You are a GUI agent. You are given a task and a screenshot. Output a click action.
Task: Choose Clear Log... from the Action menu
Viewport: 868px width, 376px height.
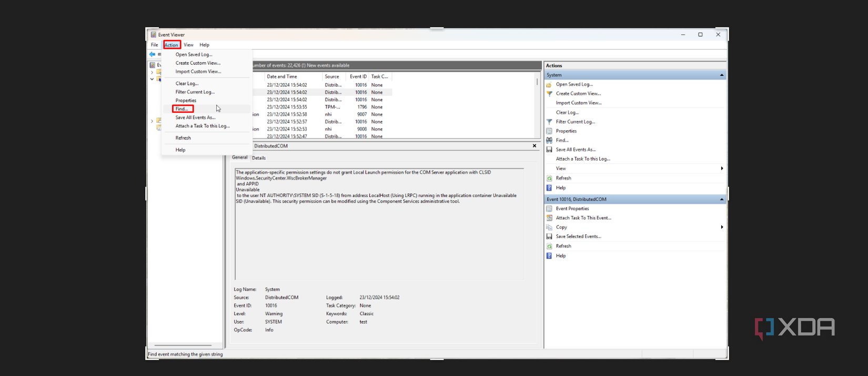(206, 83)
